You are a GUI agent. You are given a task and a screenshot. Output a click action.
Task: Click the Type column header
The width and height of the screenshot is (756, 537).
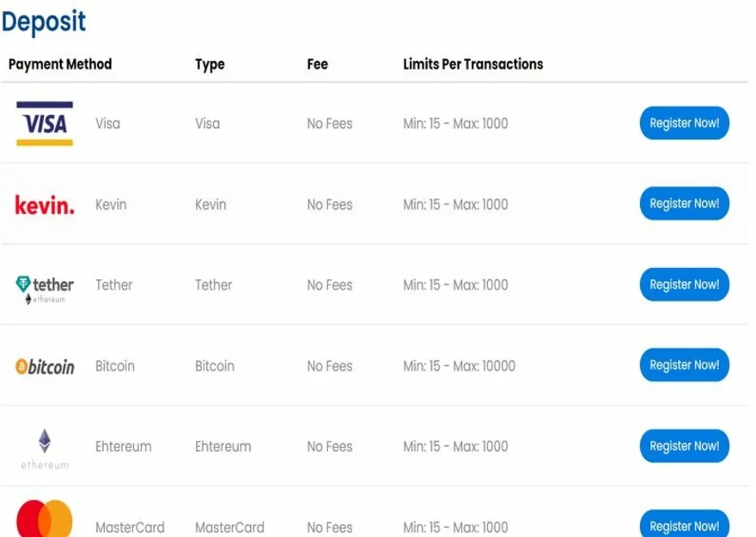pyautogui.click(x=210, y=64)
